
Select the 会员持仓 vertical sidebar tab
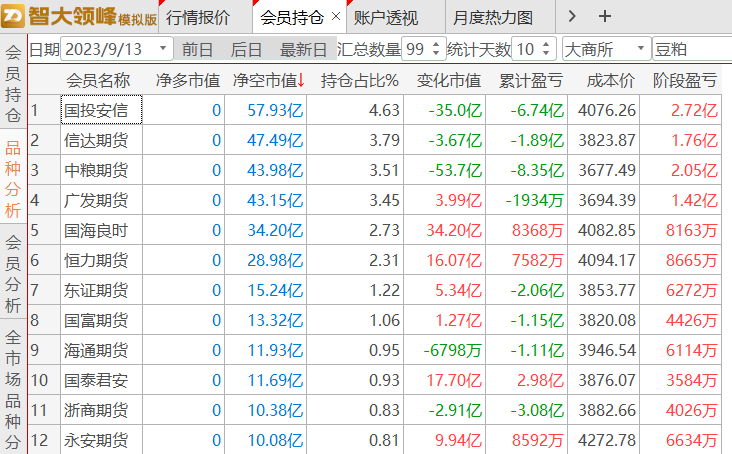coord(13,83)
